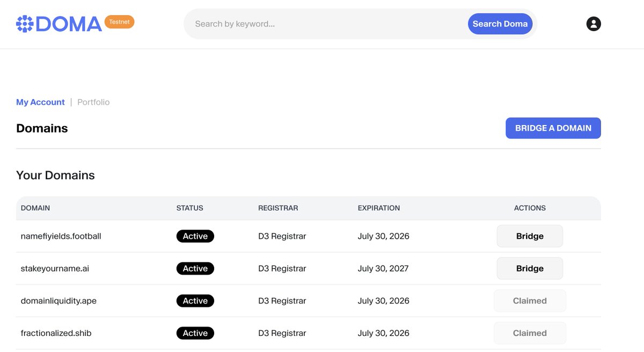The image size is (644, 352).
Task: Switch to the Portfolio tab
Action: (x=93, y=101)
